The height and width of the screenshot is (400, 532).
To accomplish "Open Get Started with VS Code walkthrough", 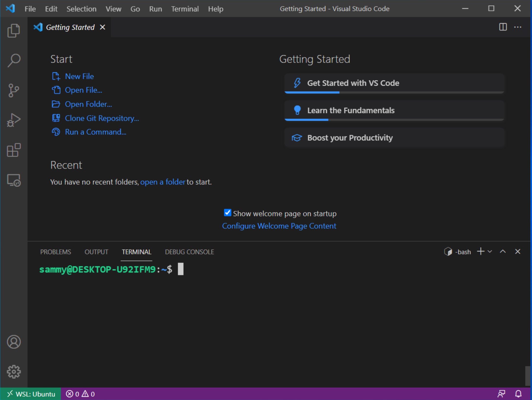I will pos(394,83).
